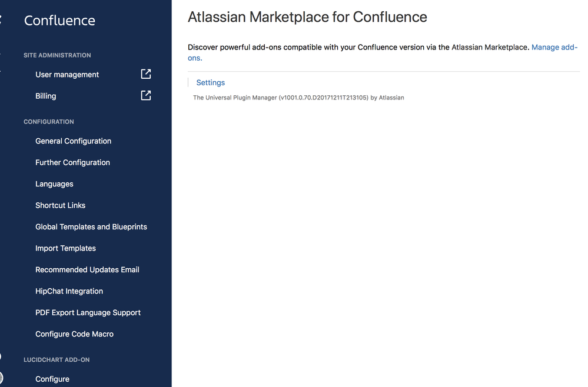
Task: Click the SITE ADMINISTRATION section label
Action: click(x=57, y=55)
